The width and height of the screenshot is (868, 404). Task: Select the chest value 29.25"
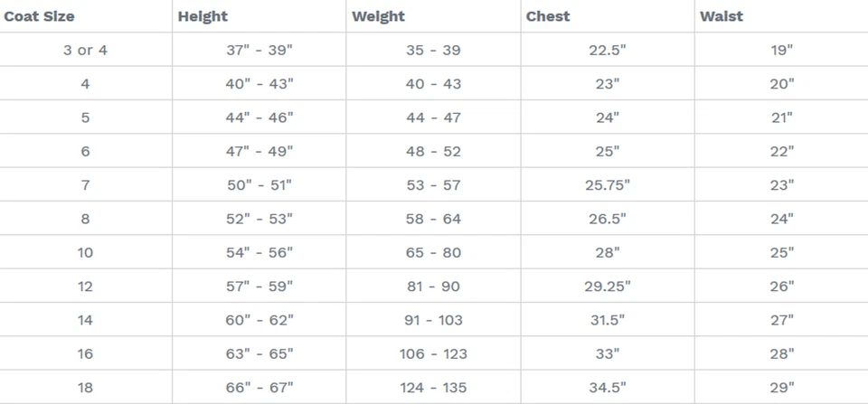click(608, 286)
